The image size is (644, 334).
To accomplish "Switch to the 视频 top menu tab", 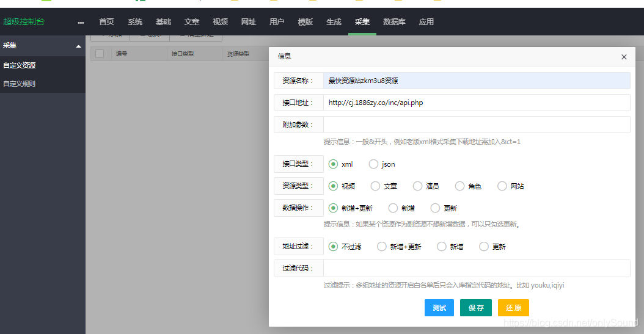I will point(220,22).
